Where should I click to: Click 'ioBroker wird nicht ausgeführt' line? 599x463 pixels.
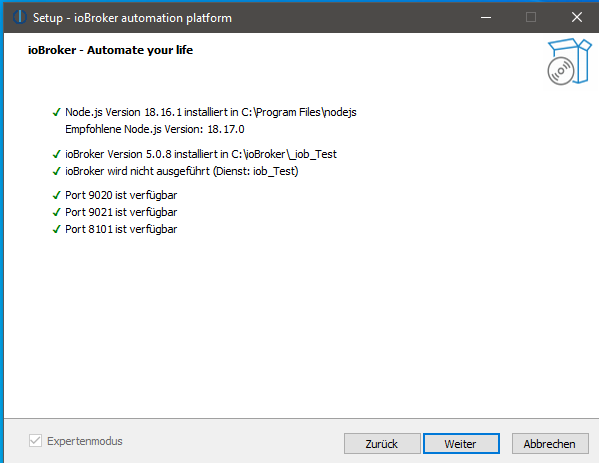tap(182, 171)
